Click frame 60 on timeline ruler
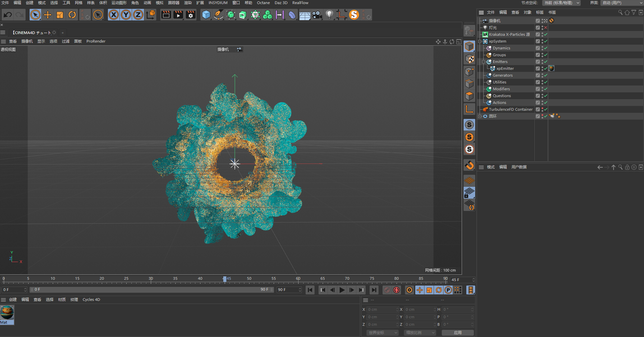The image size is (644, 337). (x=298, y=279)
